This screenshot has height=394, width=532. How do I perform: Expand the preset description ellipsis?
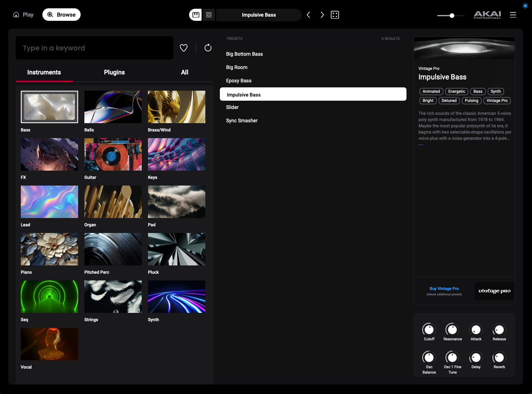[x=421, y=145]
